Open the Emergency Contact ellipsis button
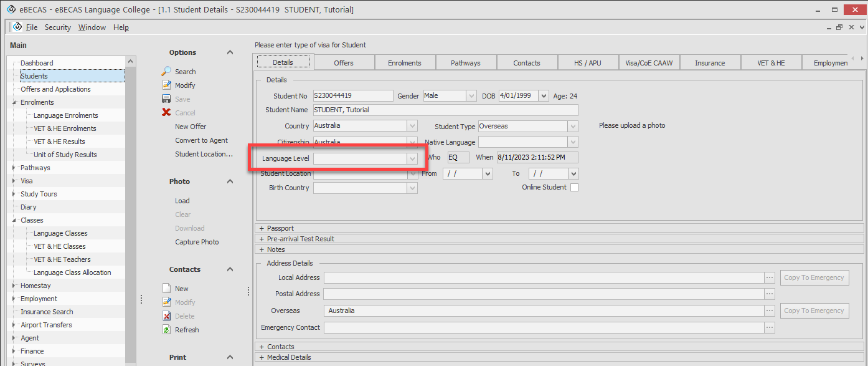The width and height of the screenshot is (868, 366). pyautogui.click(x=770, y=327)
